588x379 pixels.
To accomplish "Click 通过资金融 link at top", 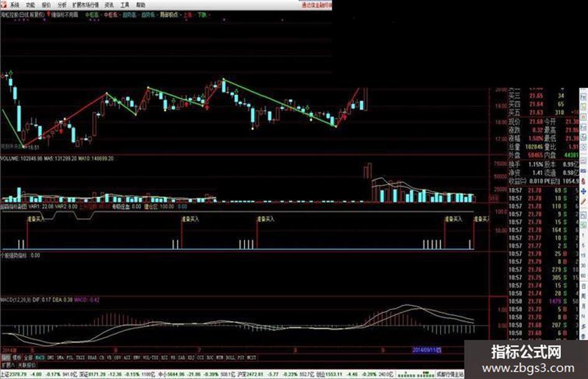I will [317, 5].
